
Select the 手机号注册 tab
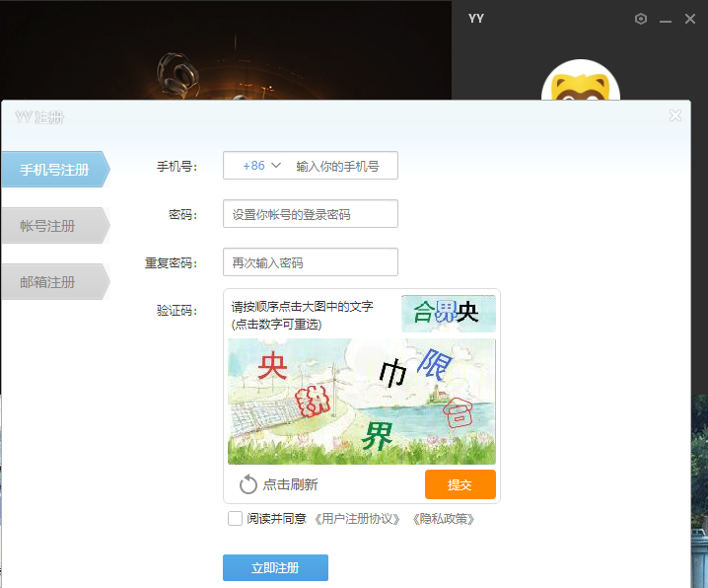(x=54, y=170)
